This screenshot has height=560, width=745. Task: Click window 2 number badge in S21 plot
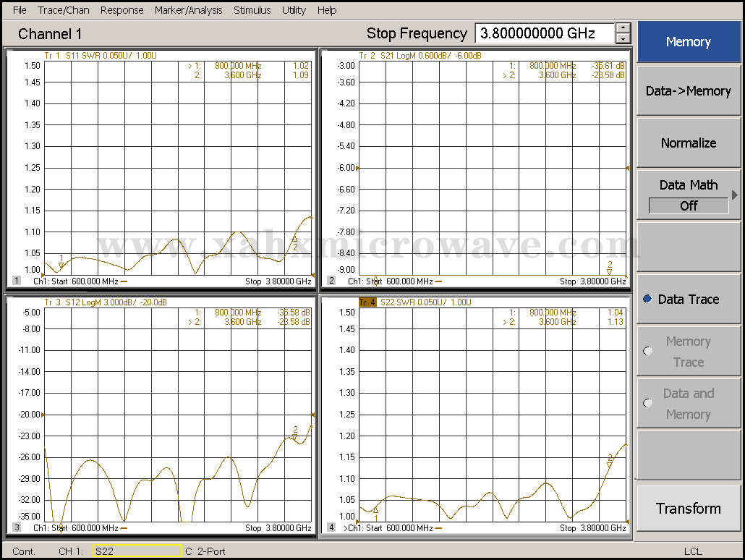point(331,281)
